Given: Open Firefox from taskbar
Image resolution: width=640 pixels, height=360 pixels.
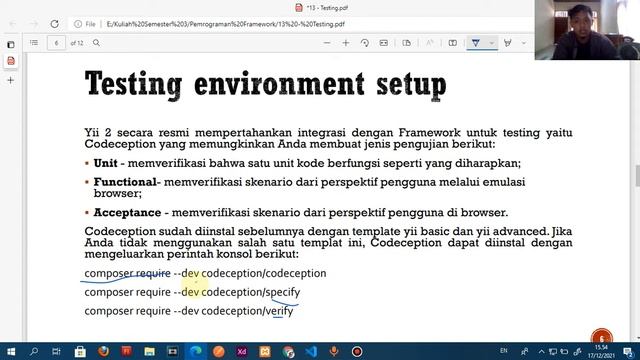Looking at the screenshot, I should [103, 351].
